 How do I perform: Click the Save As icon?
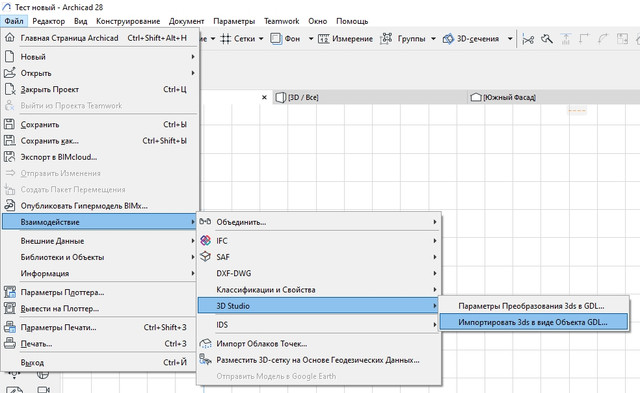tap(9, 141)
